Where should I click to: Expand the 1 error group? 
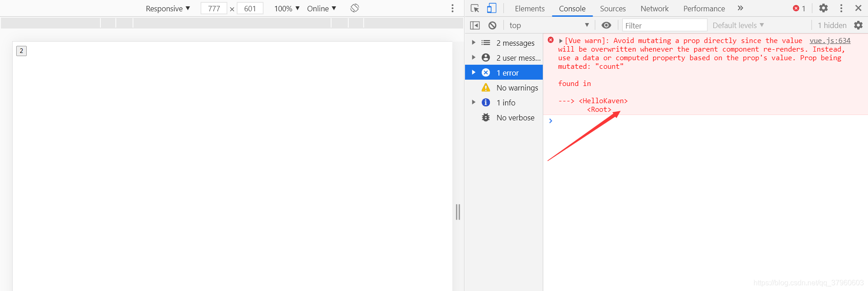[474, 72]
